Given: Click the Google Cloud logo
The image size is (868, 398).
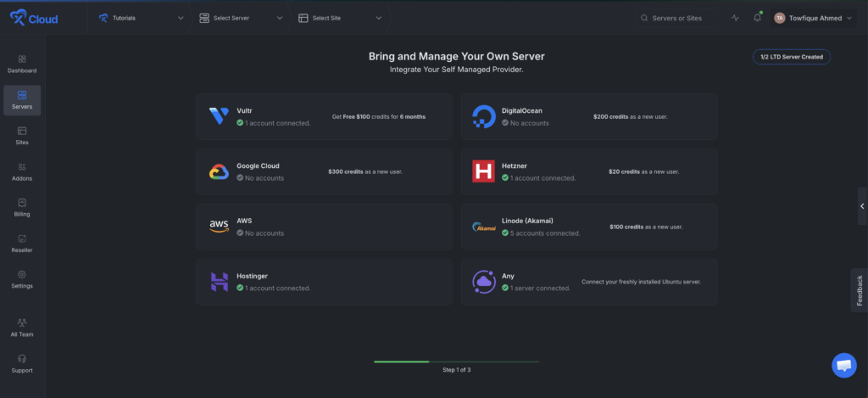Looking at the screenshot, I should point(220,171).
